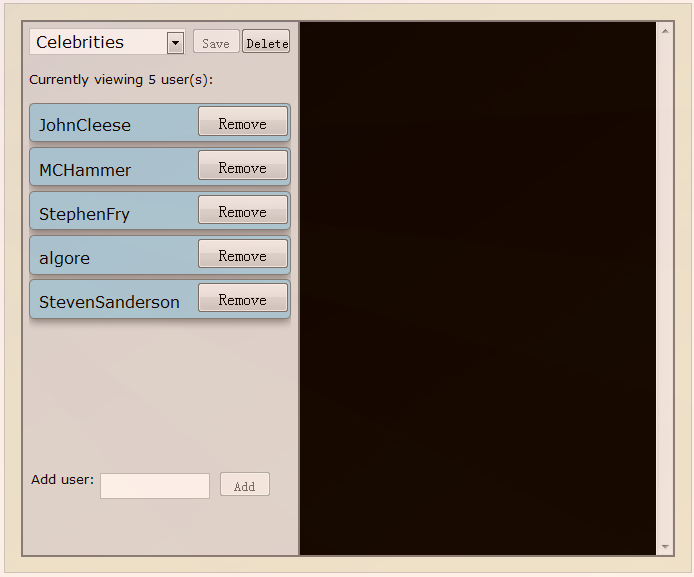
Task: Remove JohnCleese from the list
Action: (243, 121)
